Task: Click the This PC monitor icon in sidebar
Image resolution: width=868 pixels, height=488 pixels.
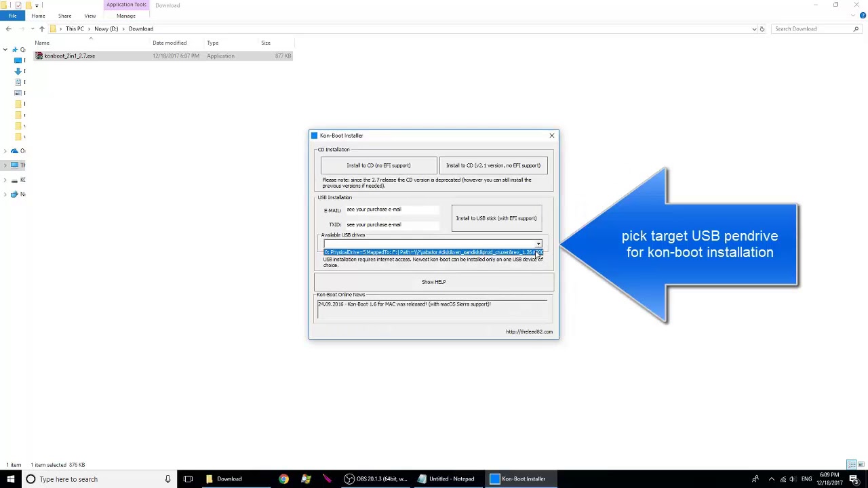Action: tap(15, 165)
